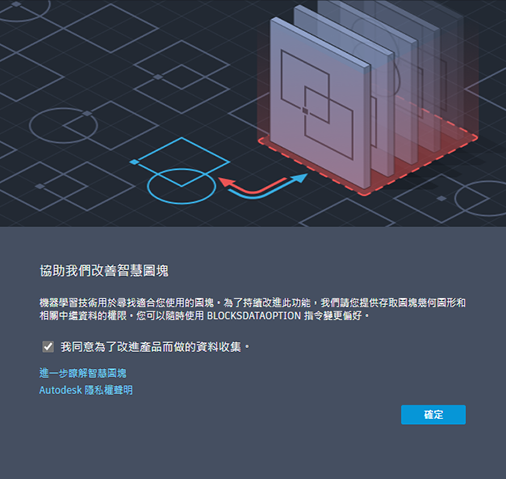The height and width of the screenshot is (479, 506).
Task: Click the blue diamond block shape
Action: tap(182, 162)
